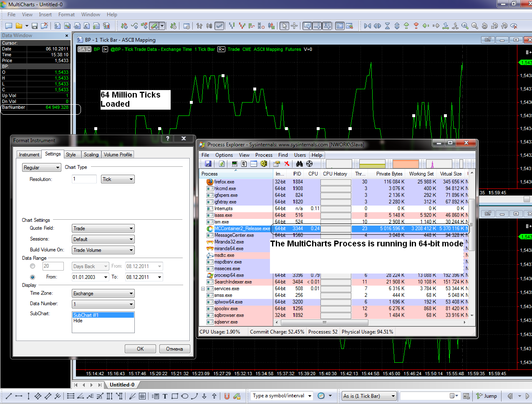532x404 pixels.
Task: Click the New Workspace toolbar icon
Action: (x=8, y=26)
